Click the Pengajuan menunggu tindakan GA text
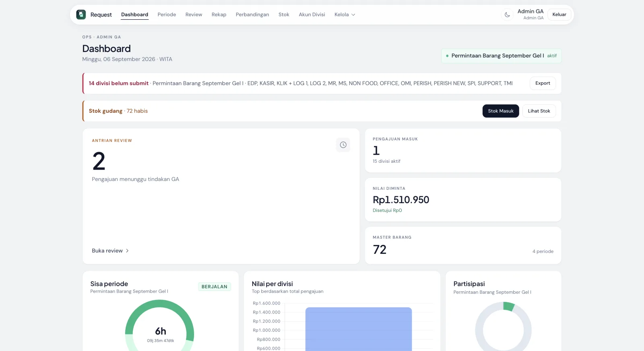This screenshot has width=644, height=351. (x=135, y=179)
